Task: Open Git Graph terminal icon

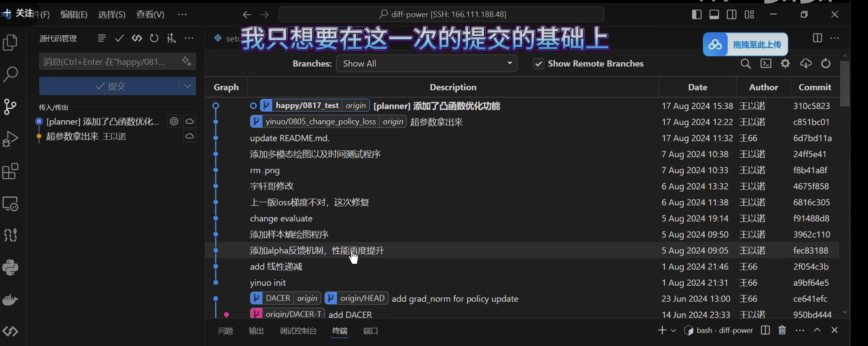Action: pyautogui.click(x=766, y=63)
